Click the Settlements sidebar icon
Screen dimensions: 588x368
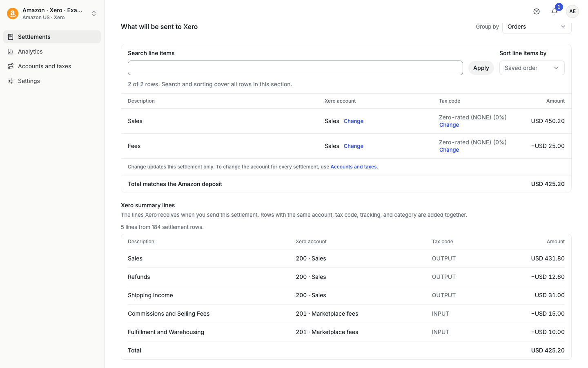tap(11, 37)
